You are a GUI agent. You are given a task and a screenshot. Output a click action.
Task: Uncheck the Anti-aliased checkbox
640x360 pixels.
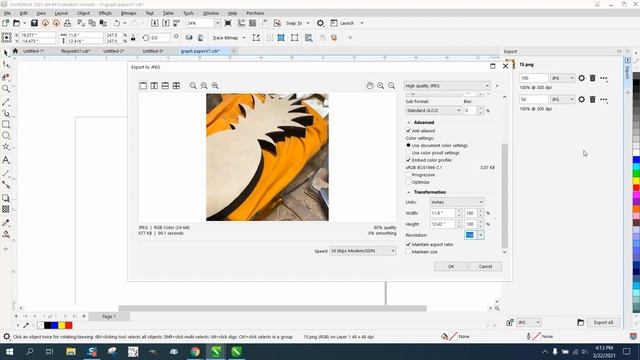coord(408,131)
